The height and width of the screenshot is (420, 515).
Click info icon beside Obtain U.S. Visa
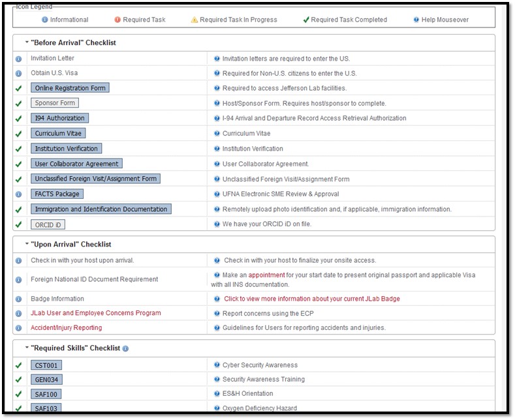tap(19, 74)
